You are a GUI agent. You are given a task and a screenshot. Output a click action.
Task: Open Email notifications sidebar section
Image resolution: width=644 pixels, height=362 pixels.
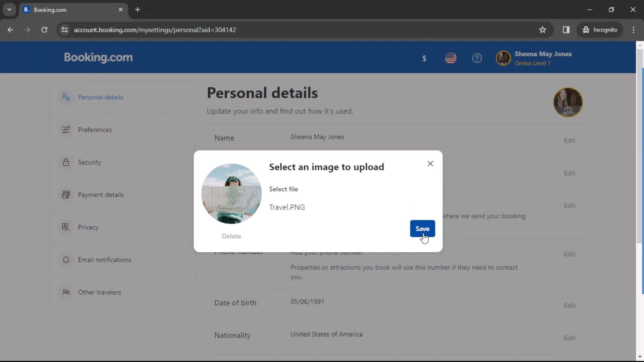tap(104, 260)
